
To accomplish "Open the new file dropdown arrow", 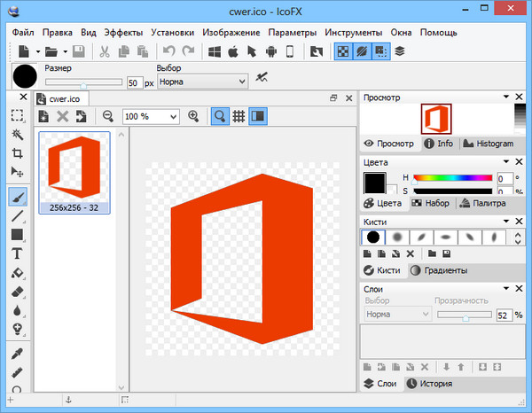I will tap(38, 52).
